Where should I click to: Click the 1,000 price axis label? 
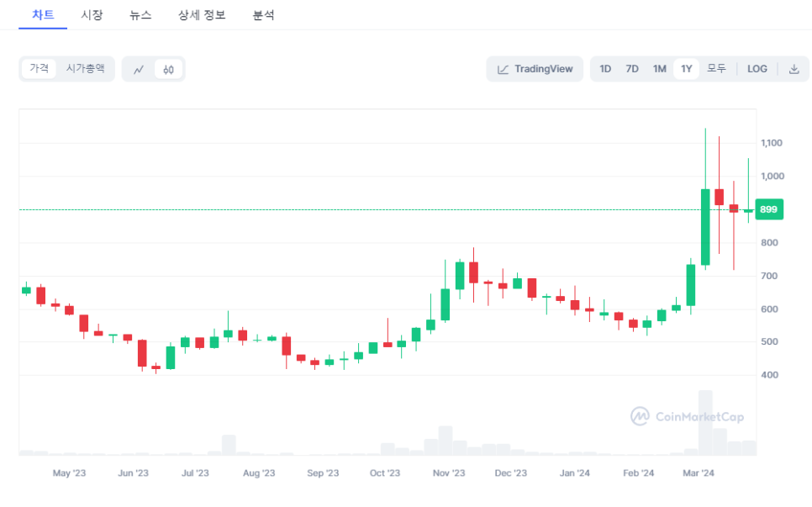pos(772,176)
